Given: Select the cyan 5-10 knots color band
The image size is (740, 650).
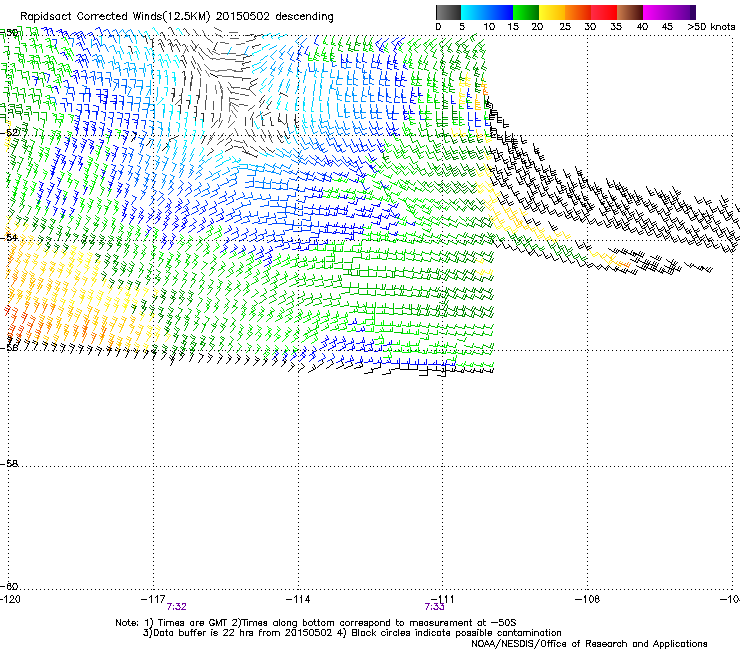Looking at the screenshot, I should point(474,12).
